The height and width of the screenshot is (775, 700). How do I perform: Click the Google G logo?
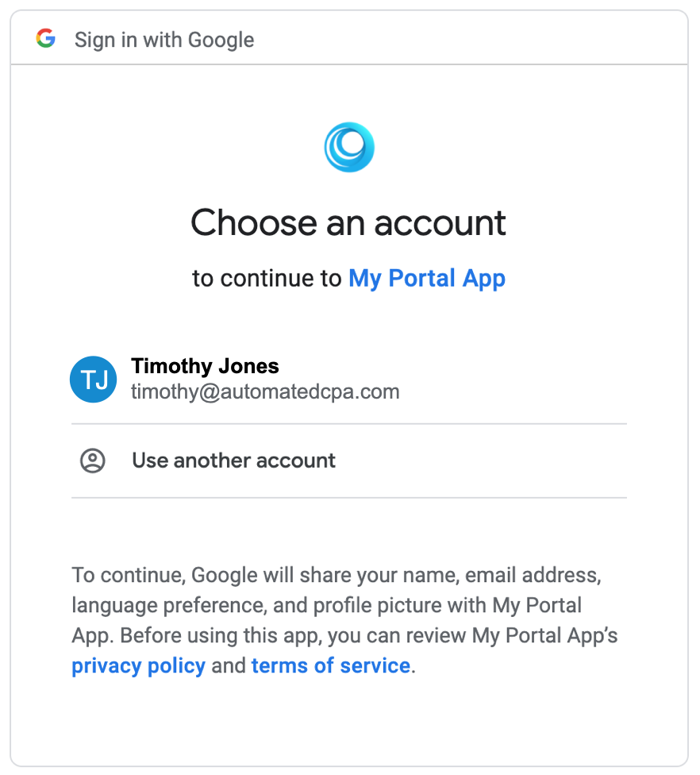[x=45, y=39]
